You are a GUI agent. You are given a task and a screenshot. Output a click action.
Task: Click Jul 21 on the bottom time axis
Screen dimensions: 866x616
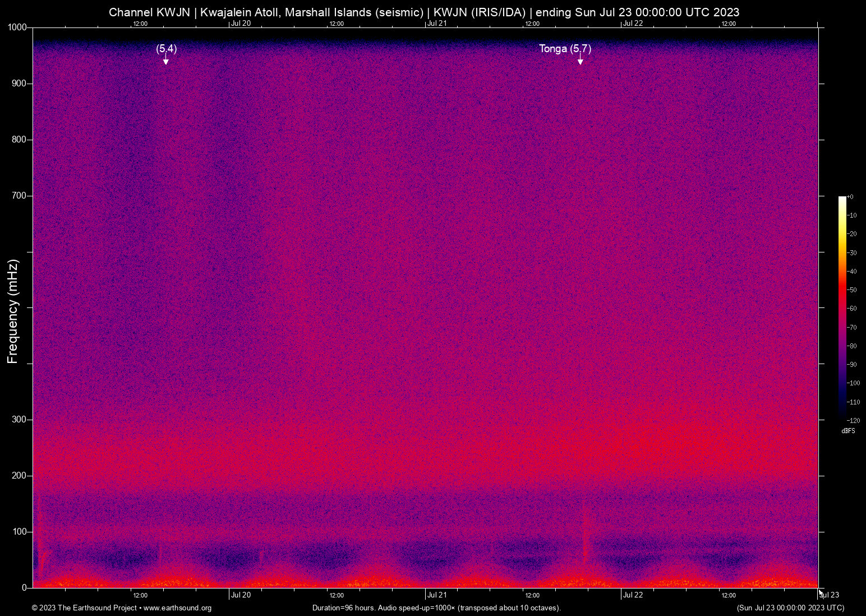click(437, 595)
